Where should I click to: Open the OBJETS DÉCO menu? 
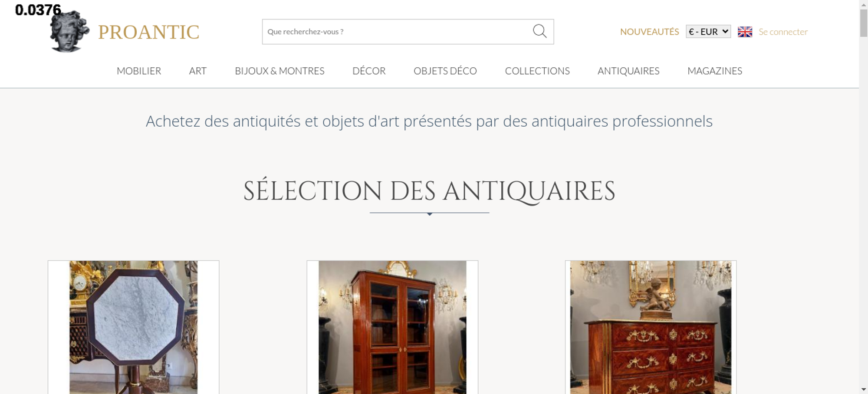point(445,71)
